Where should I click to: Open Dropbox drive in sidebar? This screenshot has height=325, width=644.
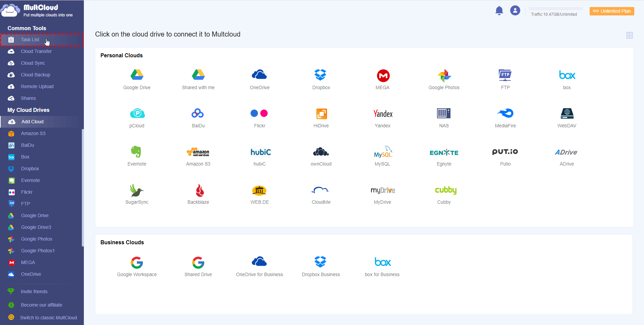[x=41, y=169]
